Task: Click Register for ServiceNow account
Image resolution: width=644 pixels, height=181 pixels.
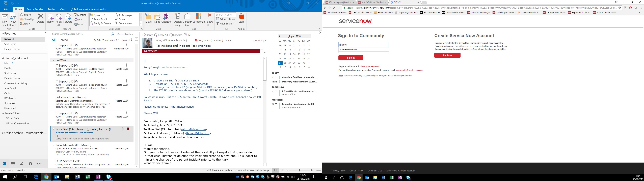Action: click(447, 55)
